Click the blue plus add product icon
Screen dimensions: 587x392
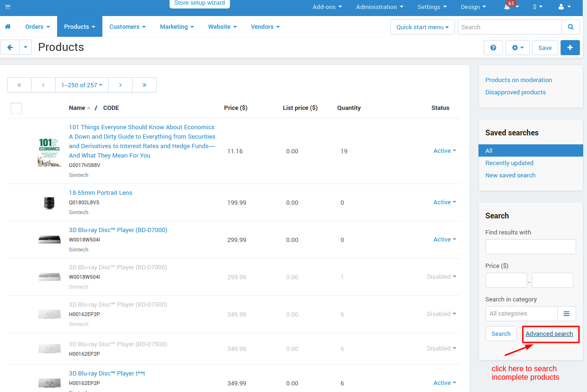tap(570, 48)
